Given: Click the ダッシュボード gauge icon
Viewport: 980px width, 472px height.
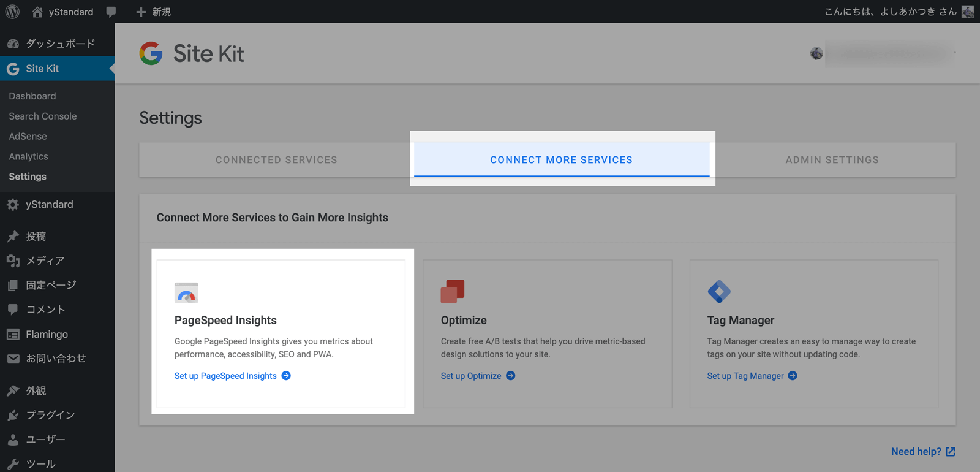Looking at the screenshot, I should [x=13, y=44].
